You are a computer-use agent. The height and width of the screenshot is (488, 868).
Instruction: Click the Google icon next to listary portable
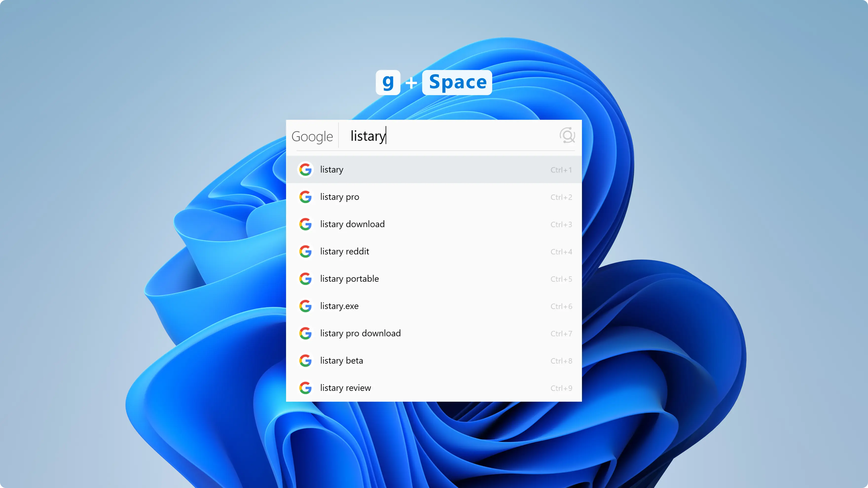(305, 279)
